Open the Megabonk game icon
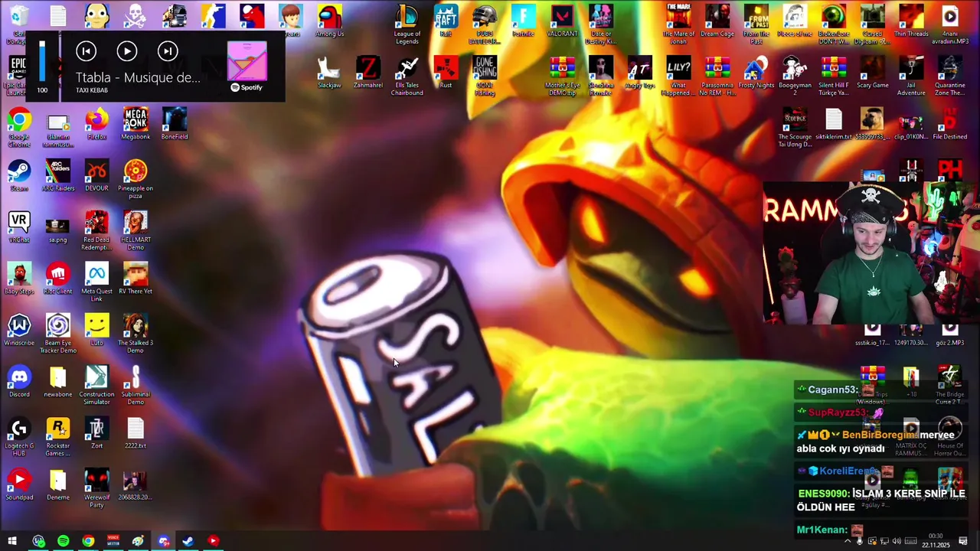980x551 pixels. [136, 123]
